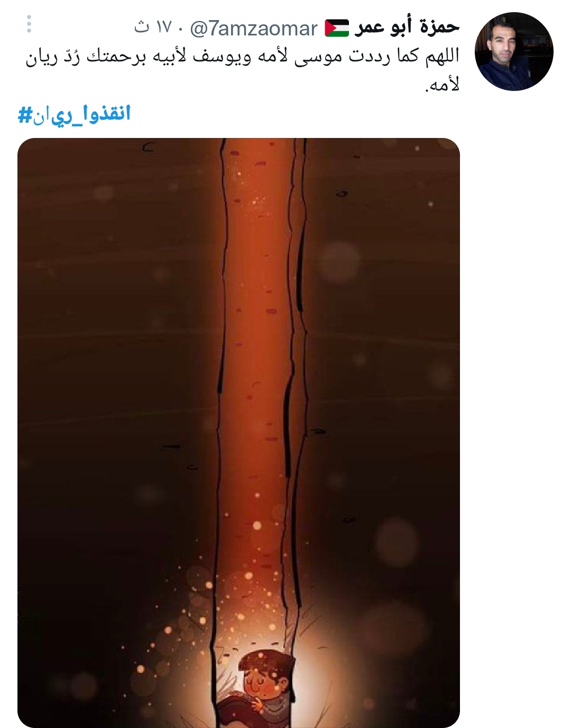Open the round profile photo of the tweet author
This screenshot has width=571, height=728.
[x=514, y=52]
